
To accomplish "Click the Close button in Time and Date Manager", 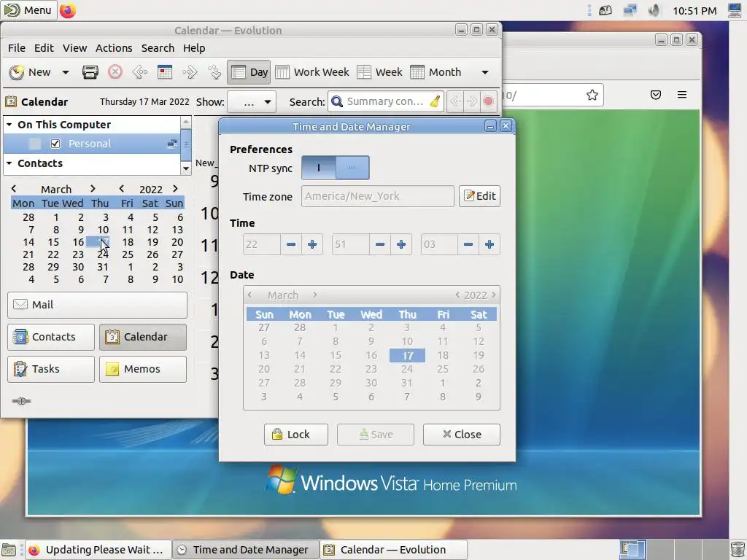I will coord(462,435).
